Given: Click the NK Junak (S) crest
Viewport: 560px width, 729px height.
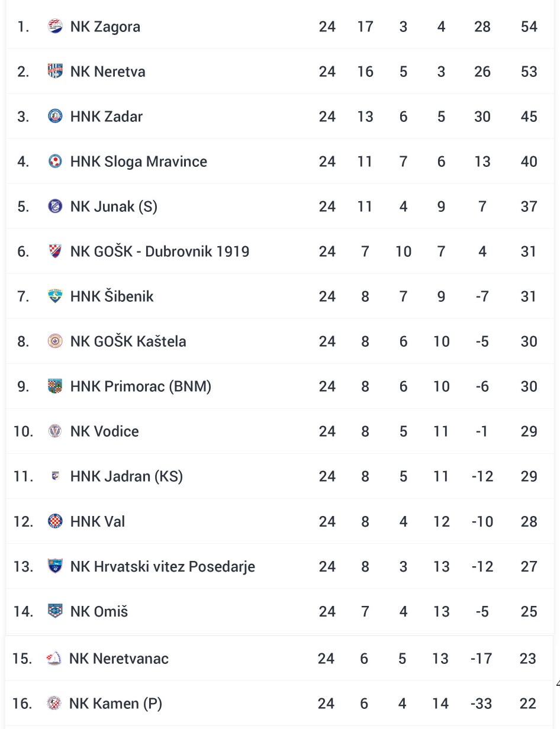Looking at the screenshot, I should (x=55, y=207).
